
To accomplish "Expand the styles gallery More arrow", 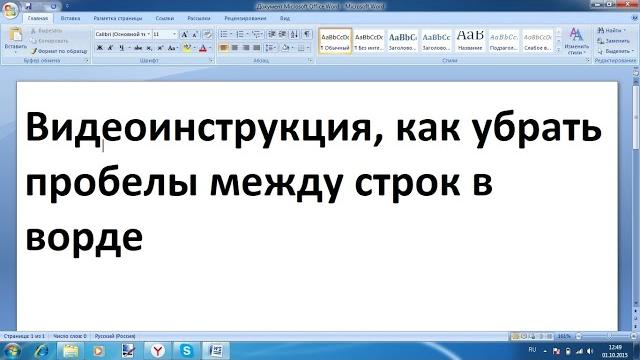I will coord(558,50).
